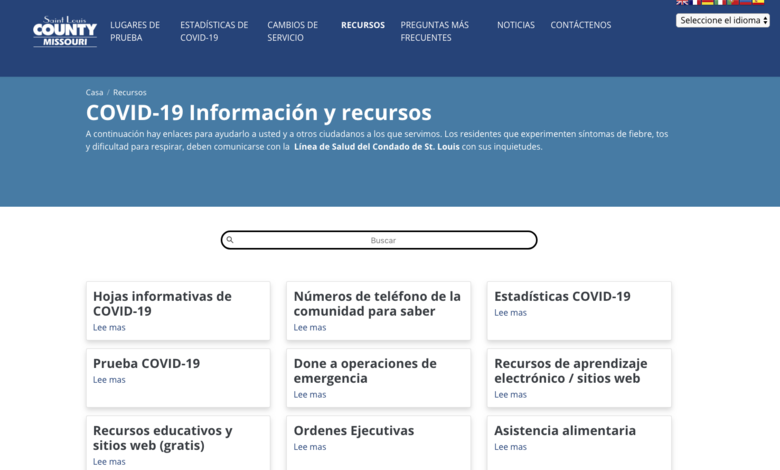Open Hojas informativas de COVID-19 card title
This screenshot has height=470, width=780.
pyautogui.click(x=162, y=303)
